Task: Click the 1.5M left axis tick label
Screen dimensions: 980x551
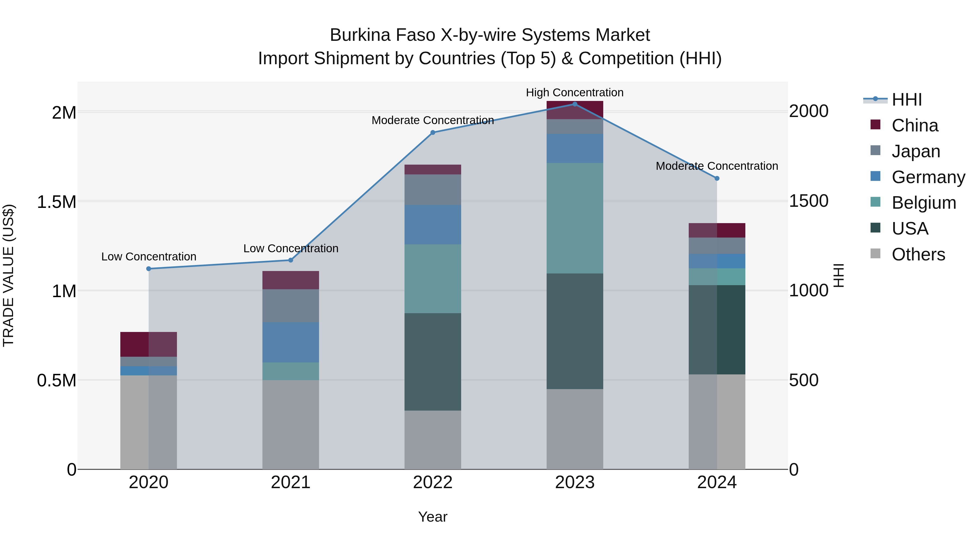Action: [x=57, y=202]
